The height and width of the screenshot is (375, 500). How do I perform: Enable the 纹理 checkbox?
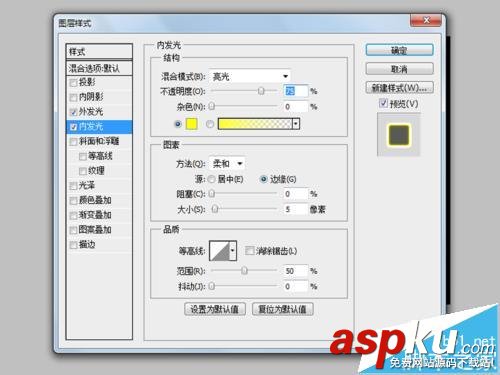pyautogui.click(x=83, y=171)
